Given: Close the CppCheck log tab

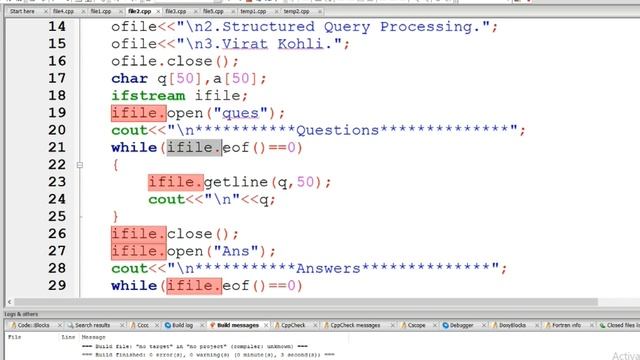Looking at the screenshot, I should coord(315,325).
